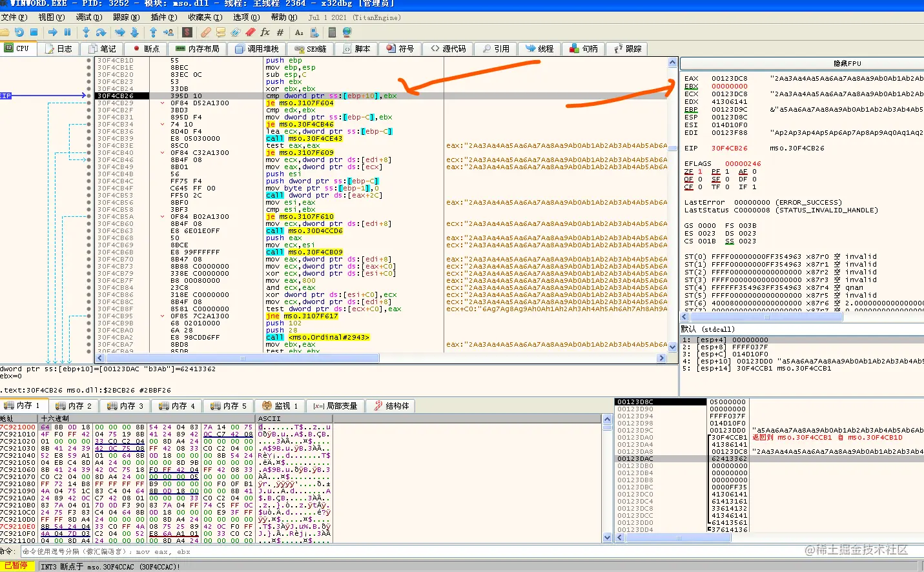Click disassembly scrollbar up arrow
Viewport: 924px width, 572px height.
coord(673,63)
